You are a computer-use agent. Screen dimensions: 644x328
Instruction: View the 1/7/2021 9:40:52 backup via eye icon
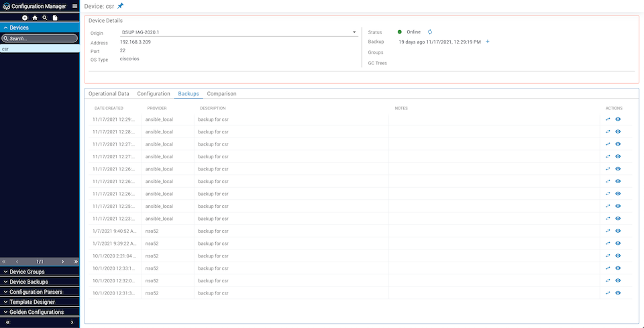618,231
